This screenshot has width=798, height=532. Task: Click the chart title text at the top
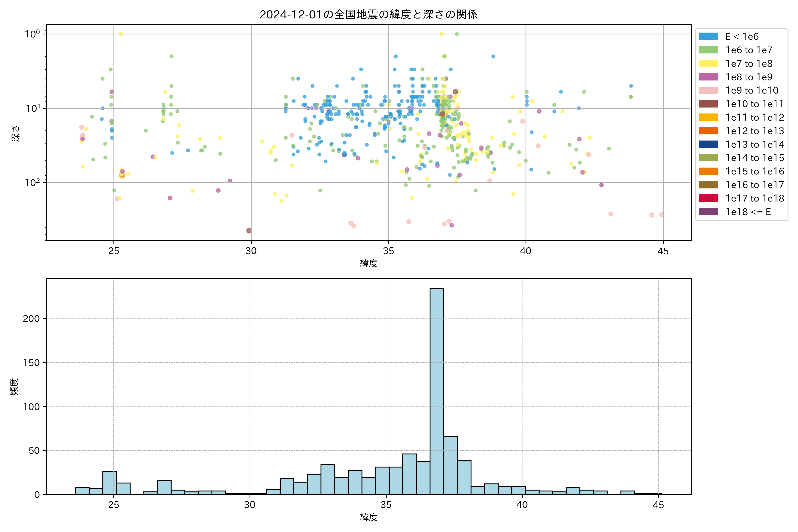pos(368,14)
